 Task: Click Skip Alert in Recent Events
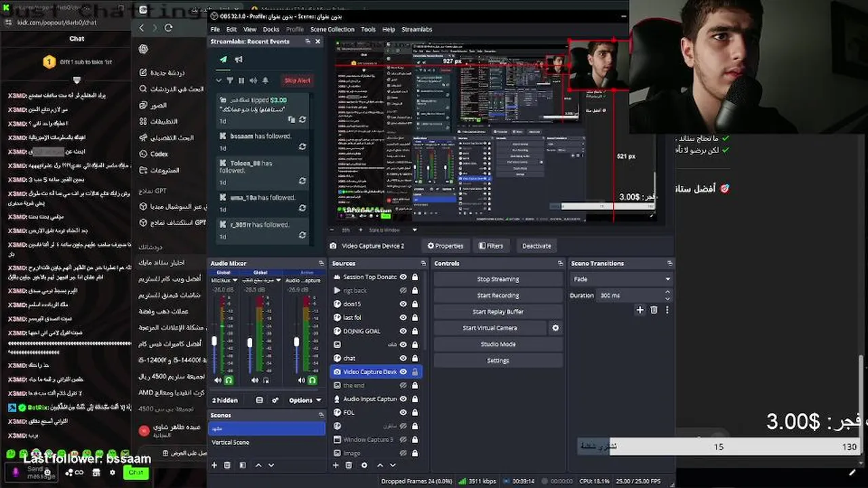point(297,80)
